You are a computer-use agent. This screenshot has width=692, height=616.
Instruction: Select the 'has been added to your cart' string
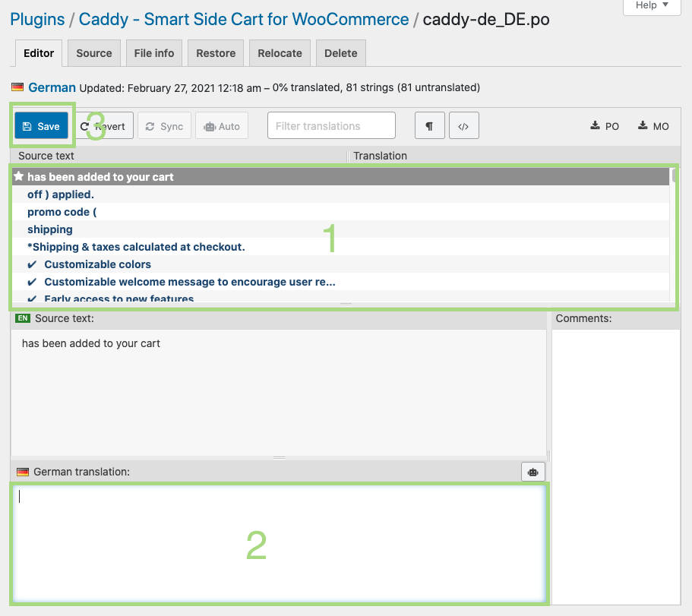(x=341, y=176)
